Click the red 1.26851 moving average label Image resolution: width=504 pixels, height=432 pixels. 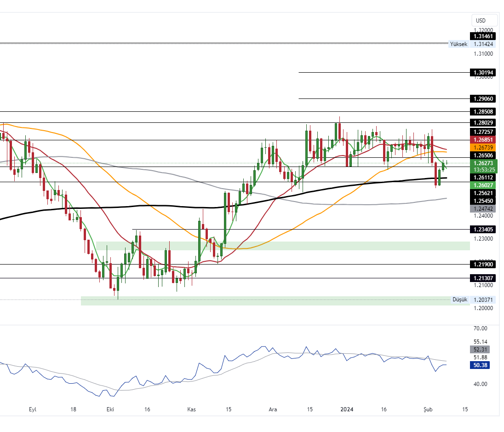pyautogui.click(x=483, y=139)
